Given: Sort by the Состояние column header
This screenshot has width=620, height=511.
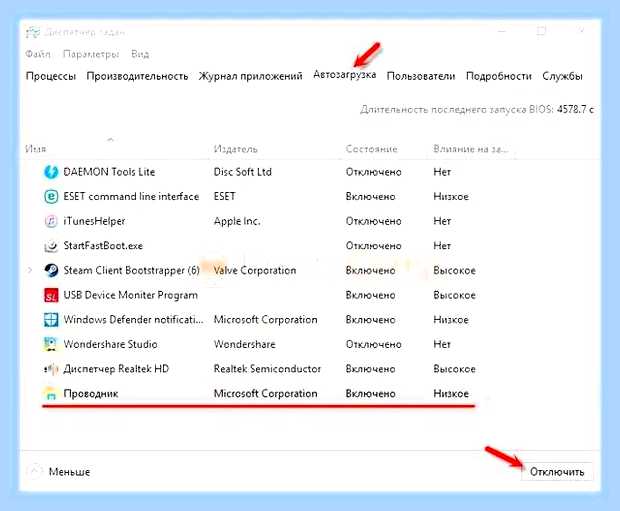Looking at the screenshot, I should (x=371, y=149).
